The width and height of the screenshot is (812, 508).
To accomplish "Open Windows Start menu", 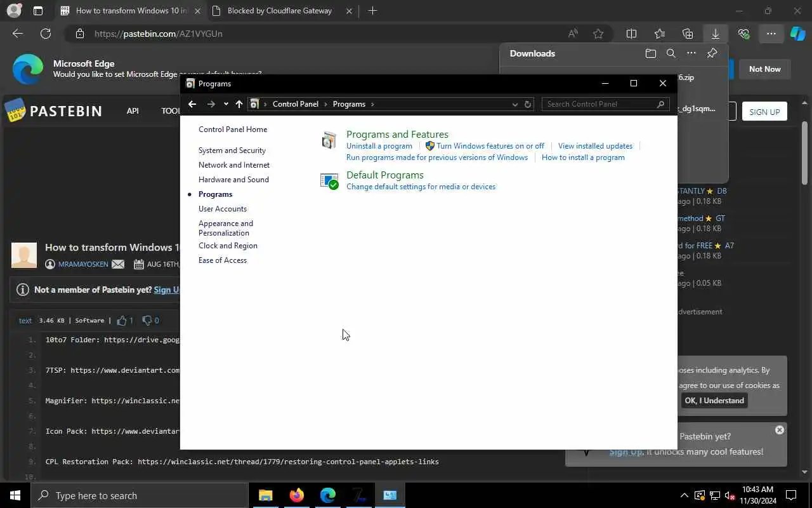I will point(15,495).
